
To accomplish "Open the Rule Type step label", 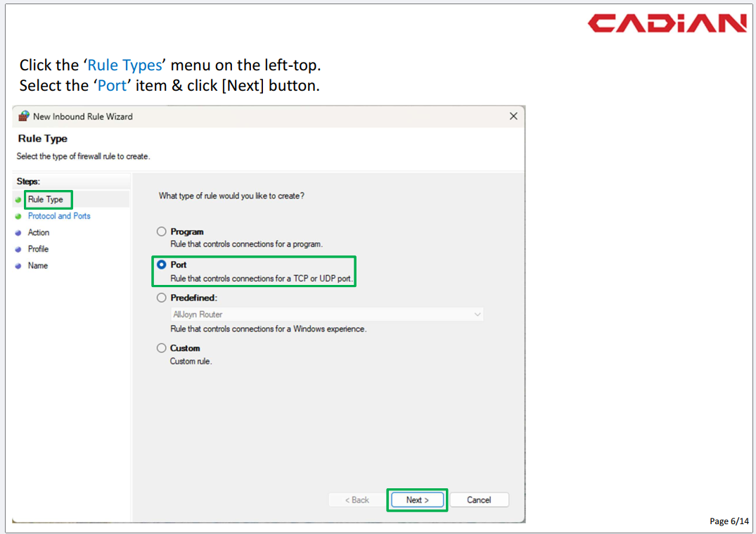I will click(46, 200).
